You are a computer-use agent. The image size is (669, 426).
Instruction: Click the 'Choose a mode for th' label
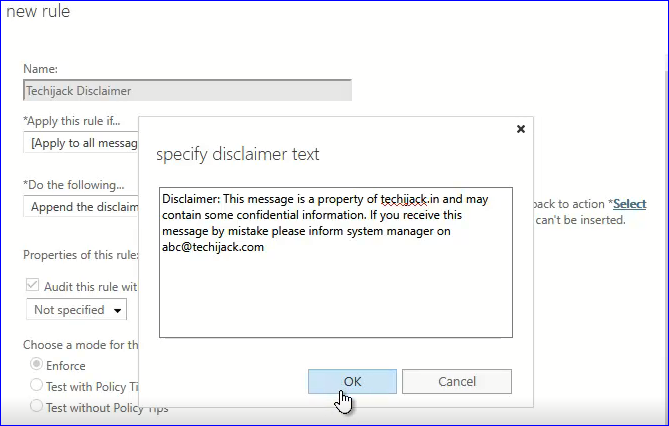tap(81, 344)
